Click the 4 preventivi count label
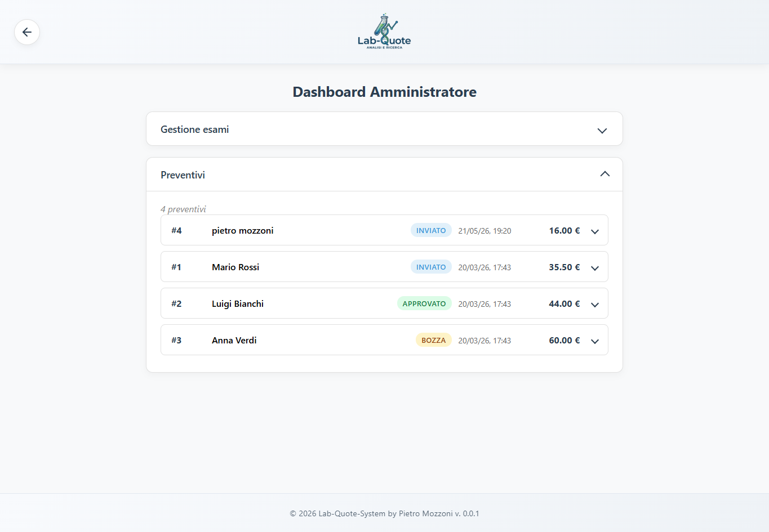 (183, 209)
